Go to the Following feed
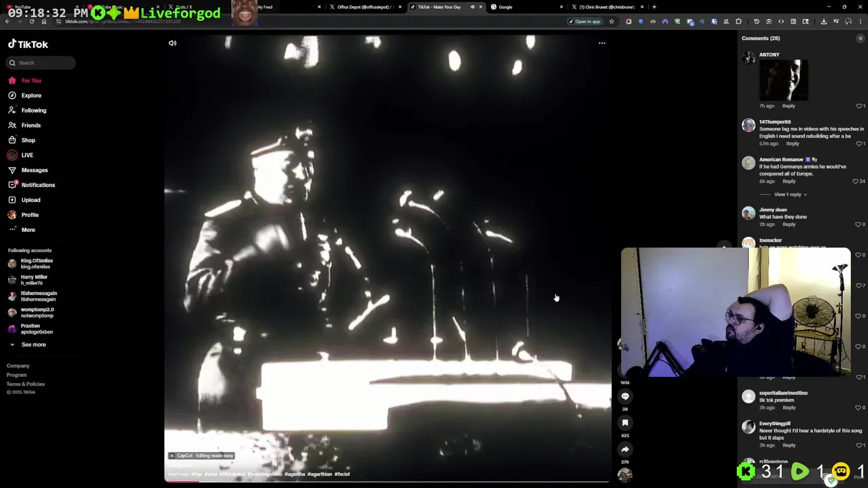Screen dimensions: 868x488 [x=33, y=110]
